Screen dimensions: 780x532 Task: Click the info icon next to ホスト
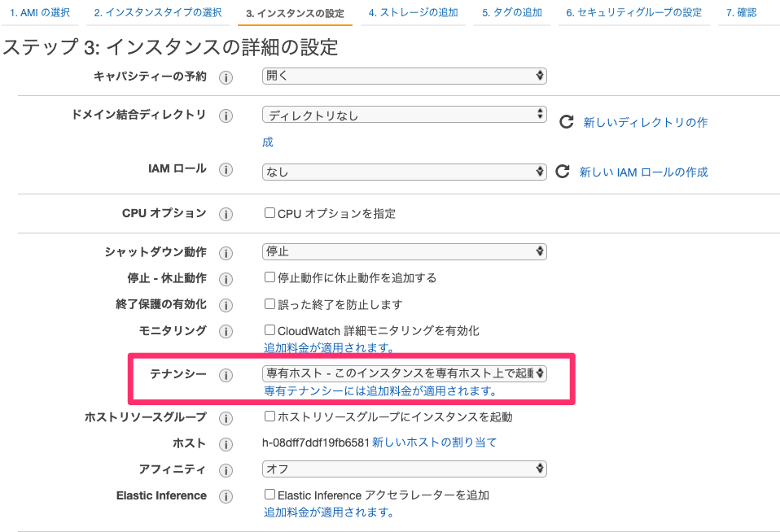pos(226,444)
